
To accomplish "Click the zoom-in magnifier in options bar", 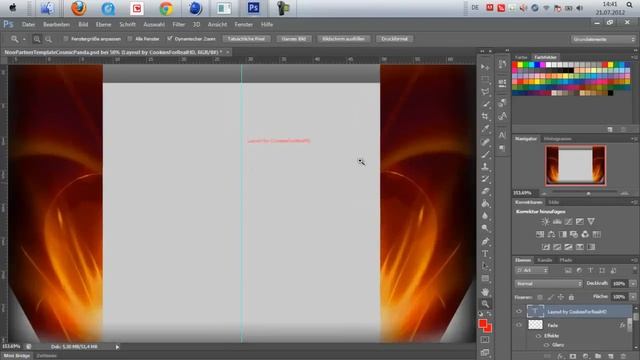I will (37, 39).
